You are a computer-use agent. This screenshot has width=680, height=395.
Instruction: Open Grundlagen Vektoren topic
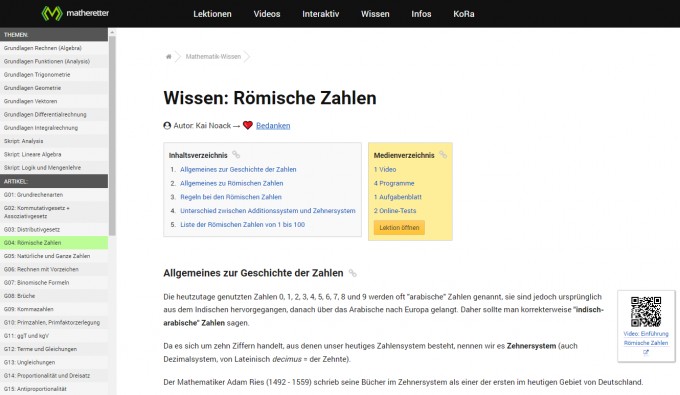[x=54, y=101]
